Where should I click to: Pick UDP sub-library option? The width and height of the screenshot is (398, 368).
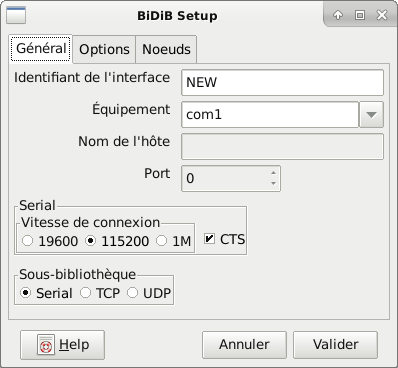[x=132, y=293]
